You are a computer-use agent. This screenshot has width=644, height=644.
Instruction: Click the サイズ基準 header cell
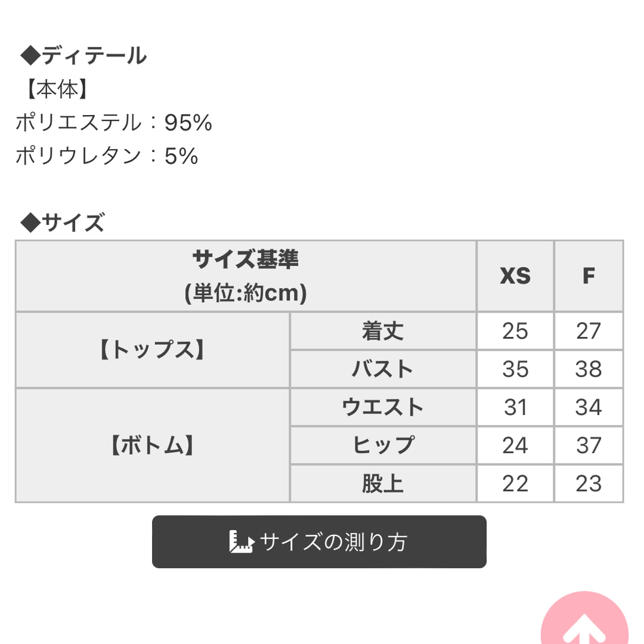pyautogui.click(x=246, y=275)
